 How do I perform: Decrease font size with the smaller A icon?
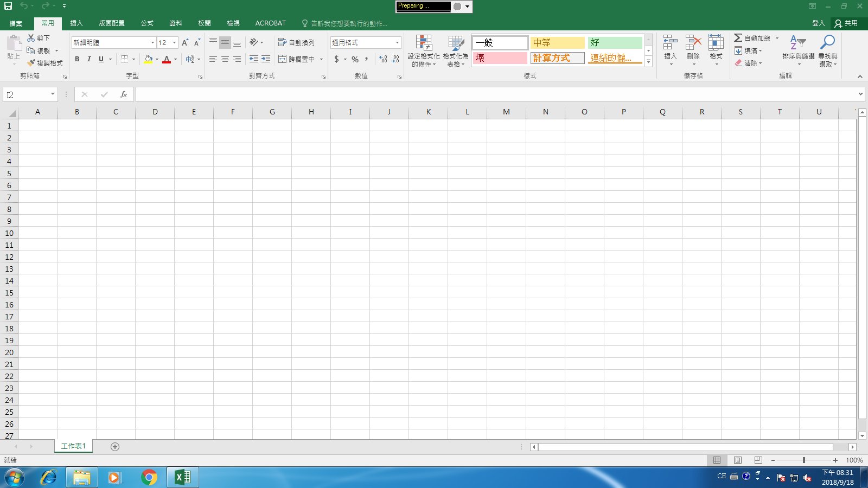click(197, 42)
